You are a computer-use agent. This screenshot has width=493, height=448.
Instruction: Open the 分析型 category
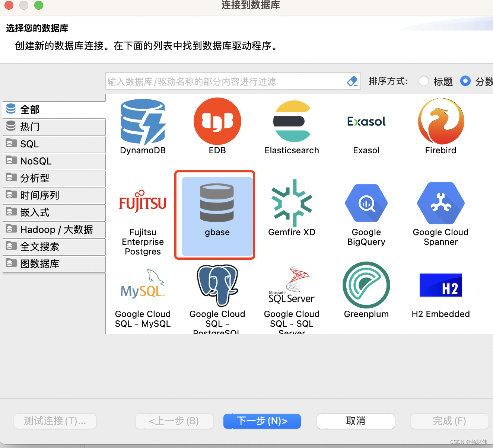[54, 178]
